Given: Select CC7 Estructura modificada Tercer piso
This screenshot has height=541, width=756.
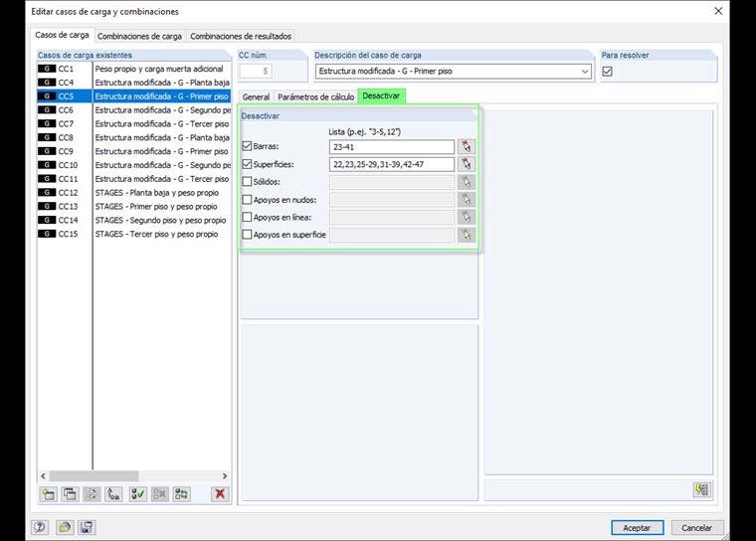Looking at the screenshot, I should coord(134,124).
